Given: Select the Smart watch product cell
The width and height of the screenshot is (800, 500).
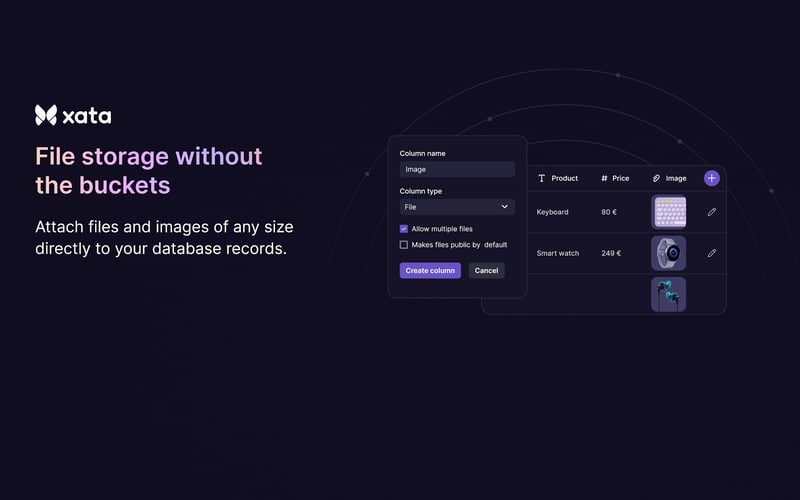Looking at the screenshot, I should [558, 253].
